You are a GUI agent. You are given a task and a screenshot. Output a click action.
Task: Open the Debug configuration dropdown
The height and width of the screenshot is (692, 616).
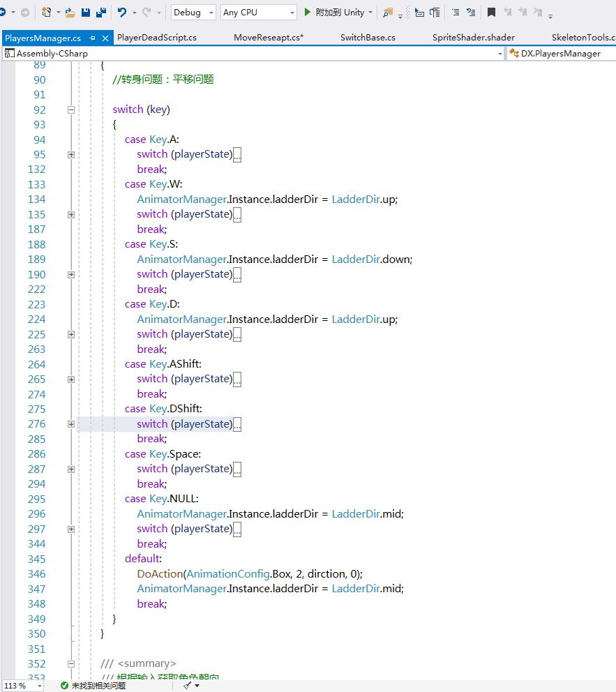211,13
